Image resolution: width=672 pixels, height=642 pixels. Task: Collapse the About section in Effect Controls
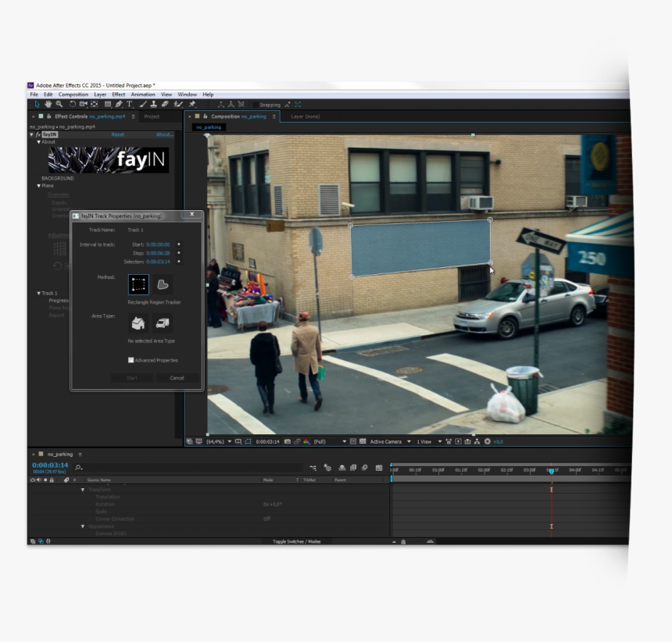click(39, 142)
